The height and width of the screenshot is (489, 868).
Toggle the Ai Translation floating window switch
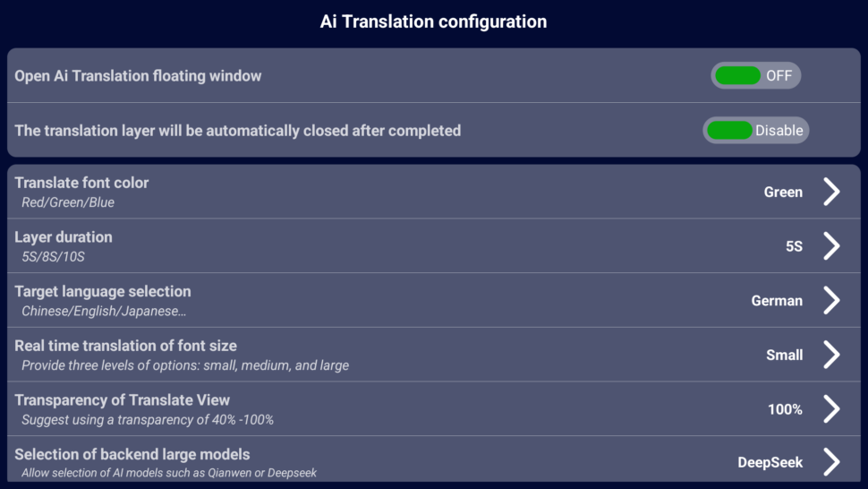(755, 75)
